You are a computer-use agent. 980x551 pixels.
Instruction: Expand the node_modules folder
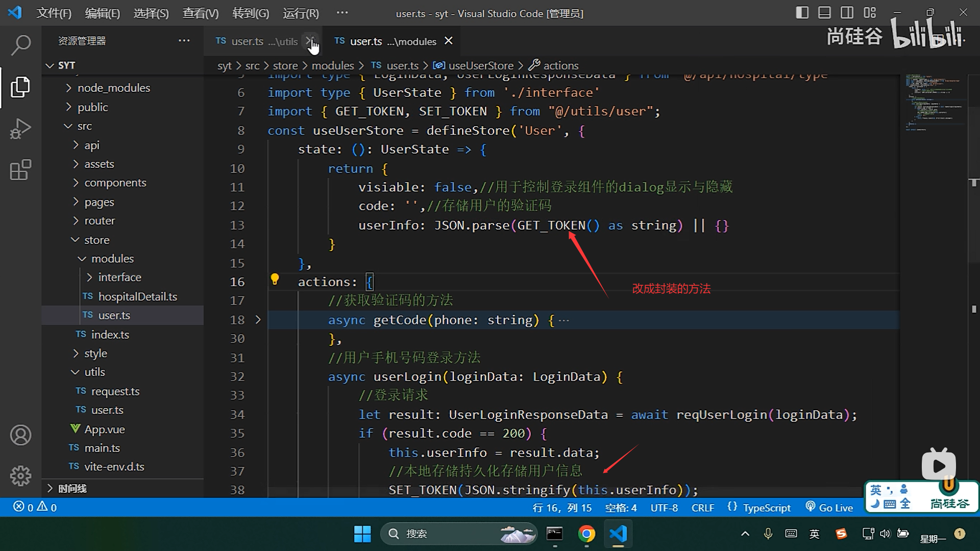tap(113, 88)
